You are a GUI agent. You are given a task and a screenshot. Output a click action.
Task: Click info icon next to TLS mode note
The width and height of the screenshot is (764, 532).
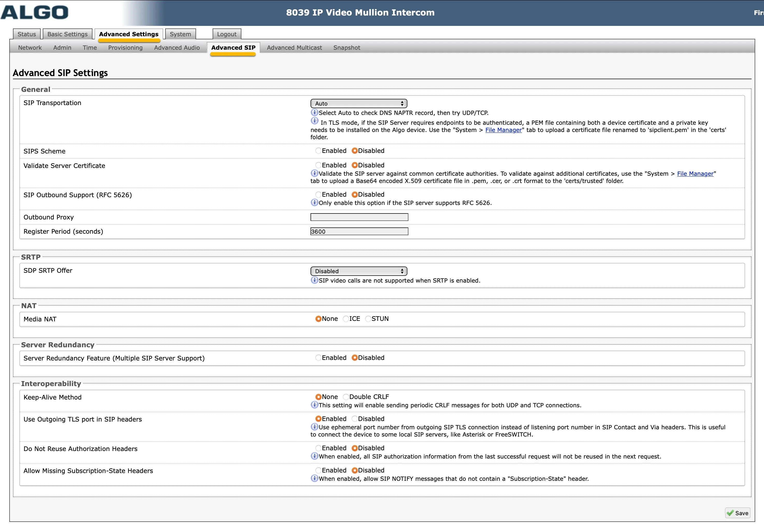pyautogui.click(x=314, y=121)
